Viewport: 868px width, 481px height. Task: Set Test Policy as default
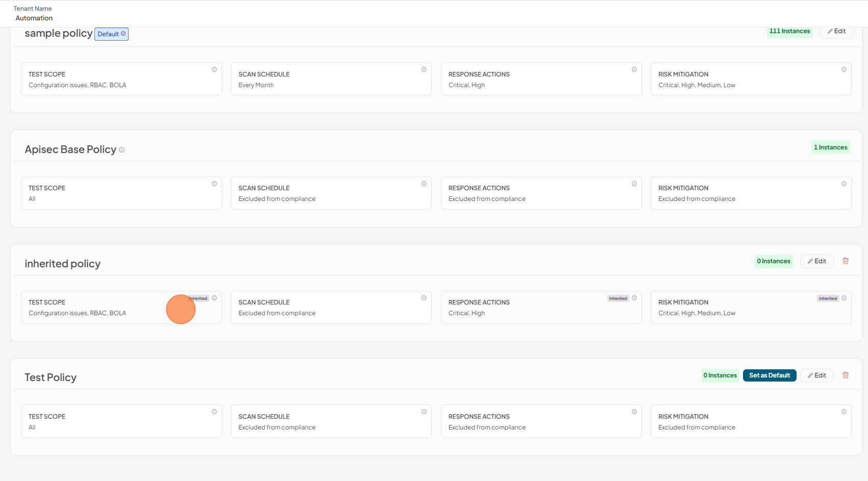(x=770, y=375)
